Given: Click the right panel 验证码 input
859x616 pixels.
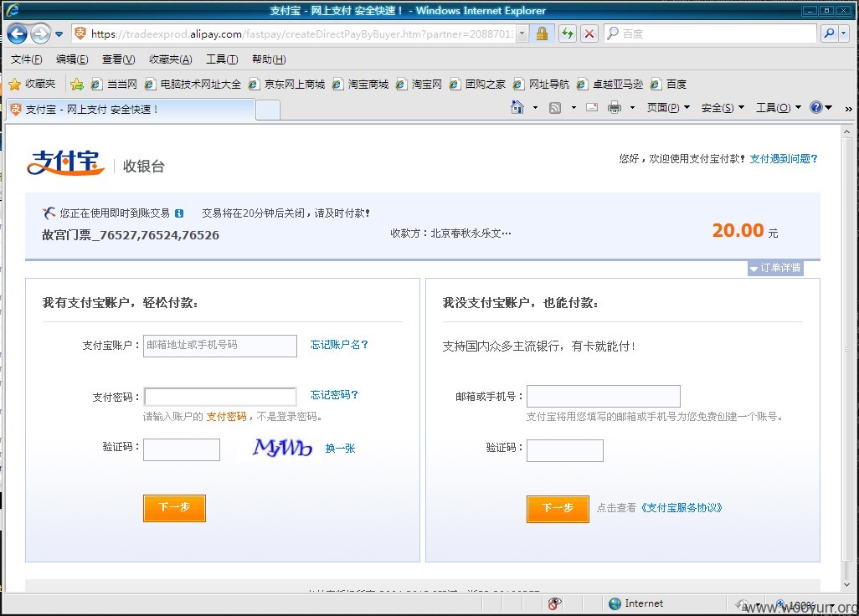Looking at the screenshot, I should click(x=565, y=450).
